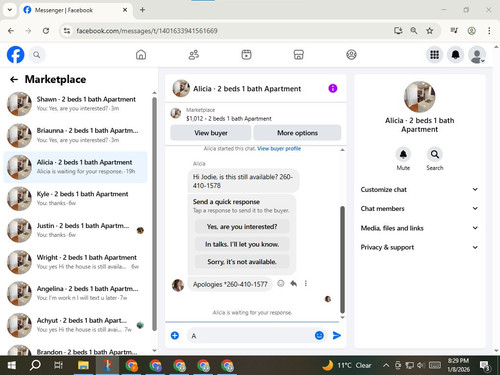
Task: Click the back arrow beside Marketplace
Action: pos(14,79)
